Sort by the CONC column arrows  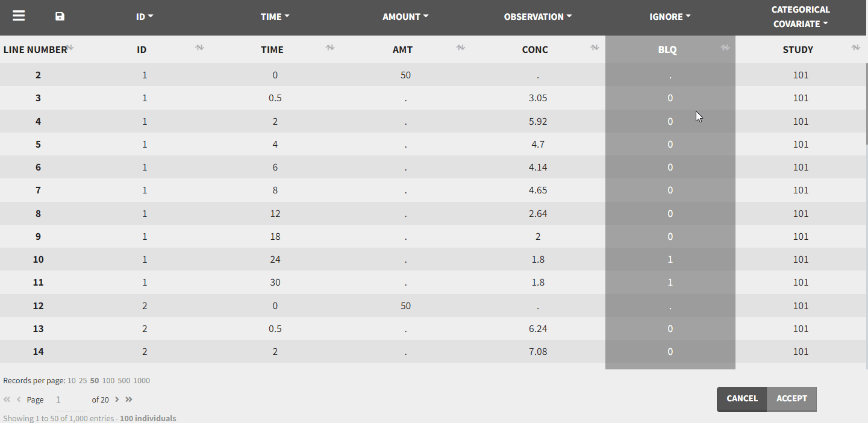click(x=595, y=48)
